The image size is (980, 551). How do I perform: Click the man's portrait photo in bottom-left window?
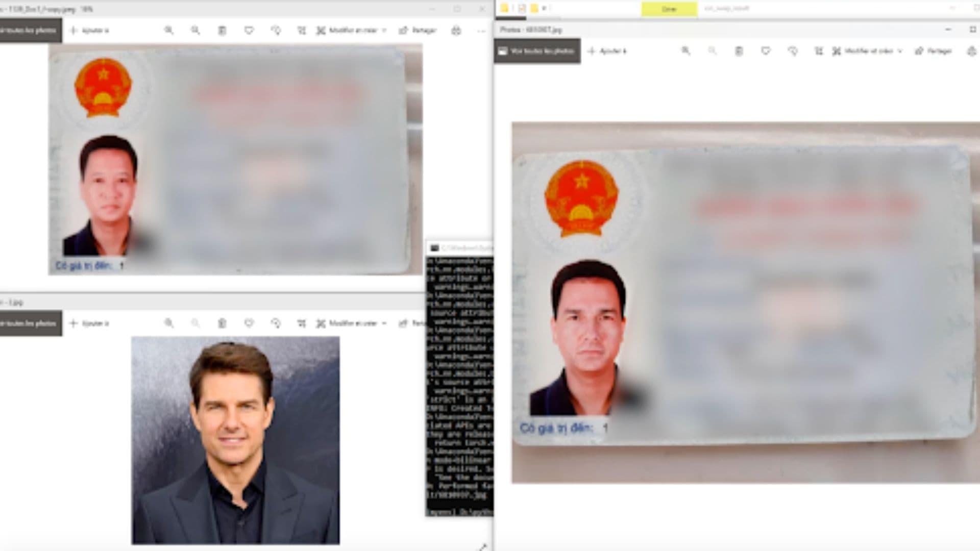coord(235,440)
